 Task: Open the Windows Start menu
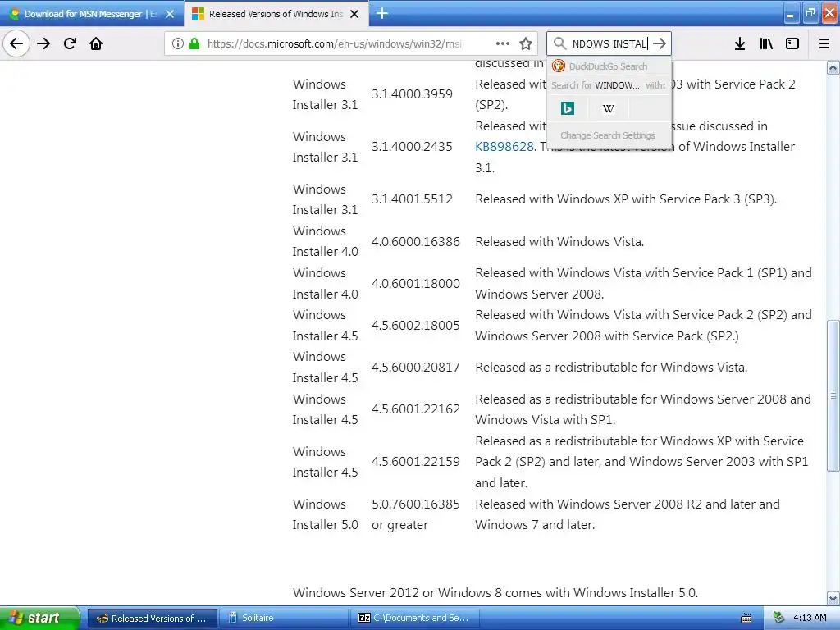(x=39, y=618)
